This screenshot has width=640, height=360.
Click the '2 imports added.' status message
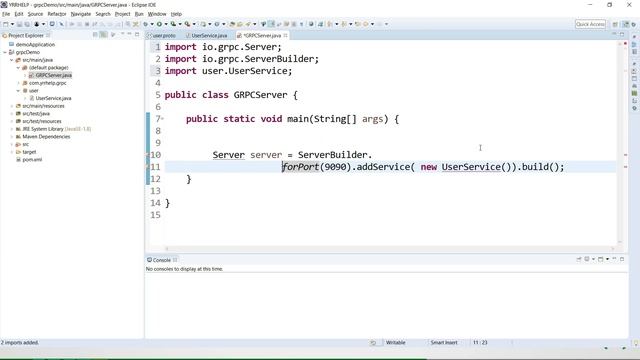(x=20, y=342)
